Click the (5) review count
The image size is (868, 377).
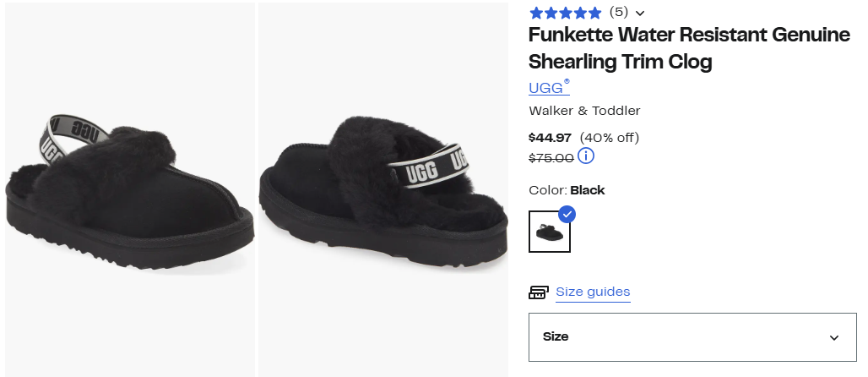point(619,13)
